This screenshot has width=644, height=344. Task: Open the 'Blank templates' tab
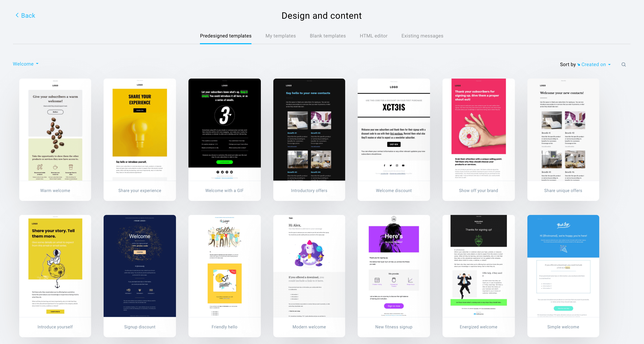(328, 36)
